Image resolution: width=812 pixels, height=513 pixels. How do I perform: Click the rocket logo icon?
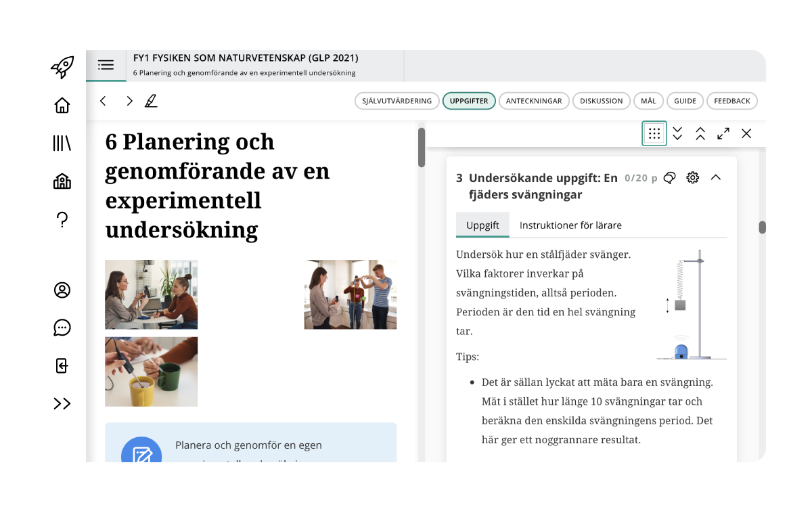click(62, 67)
